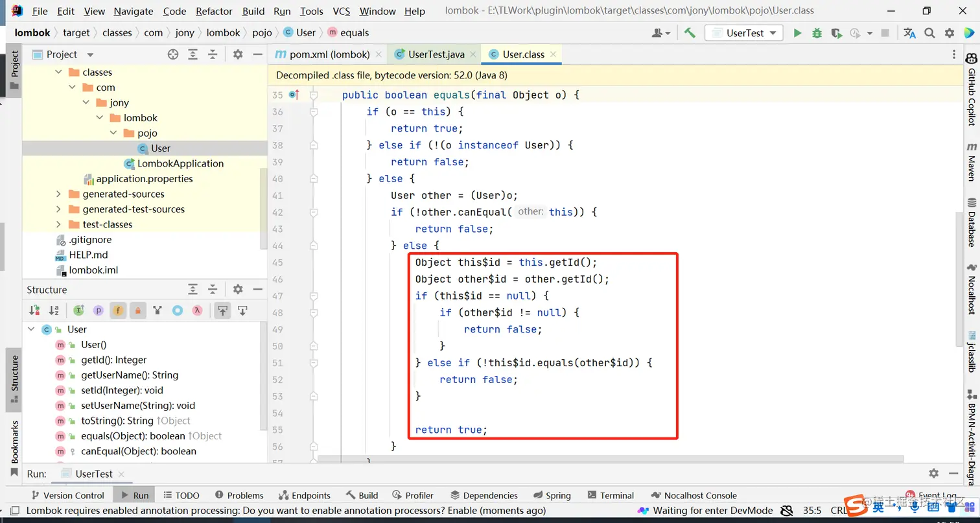Open editor tabs three-dot menu
Viewport: 980px width, 523px height.
tap(954, 54)
